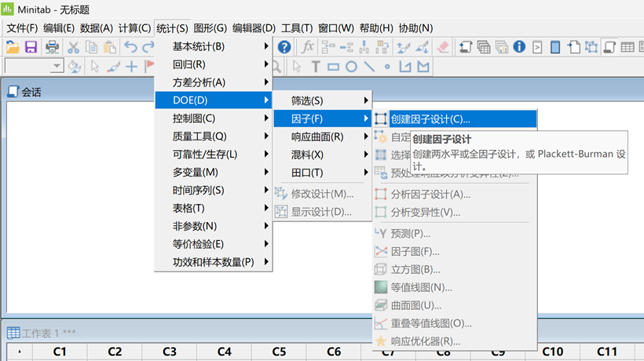Choose 立方图(B)... entry
This screenshot has height=361, width=644.
coord(455,269)
